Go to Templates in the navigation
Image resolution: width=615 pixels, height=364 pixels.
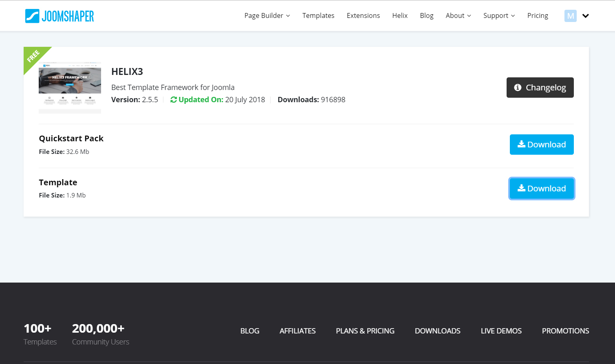(x=318, y=15)
